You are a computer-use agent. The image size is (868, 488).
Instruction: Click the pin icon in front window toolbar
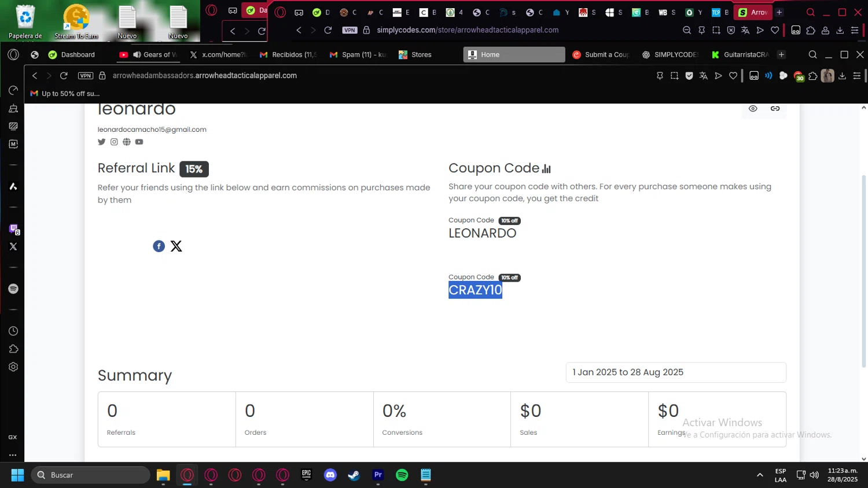point(660,76)
